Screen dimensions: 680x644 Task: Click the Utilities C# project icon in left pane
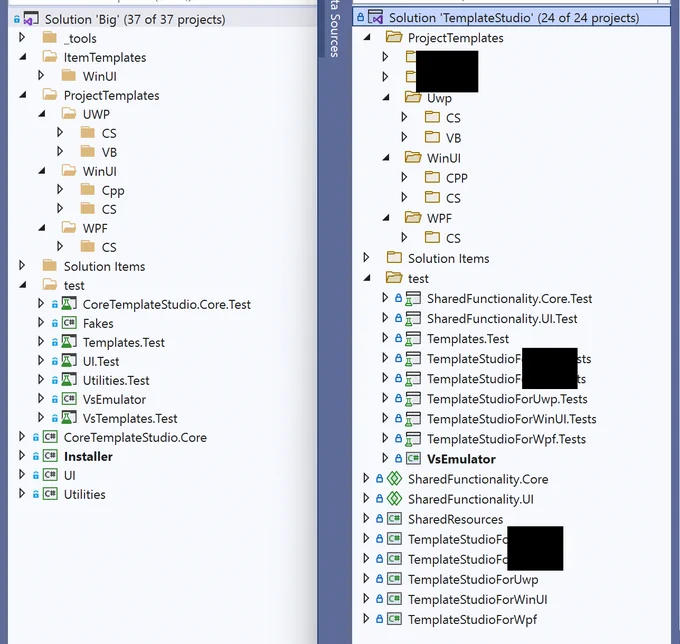(x=50, y=494)
